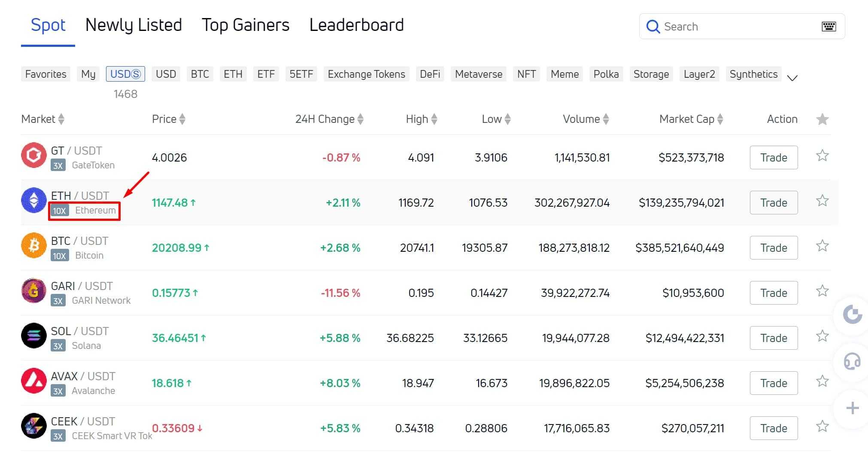
Task: Select the DeFi category filter
Action: pyautogui.click(x=430, y=74)
